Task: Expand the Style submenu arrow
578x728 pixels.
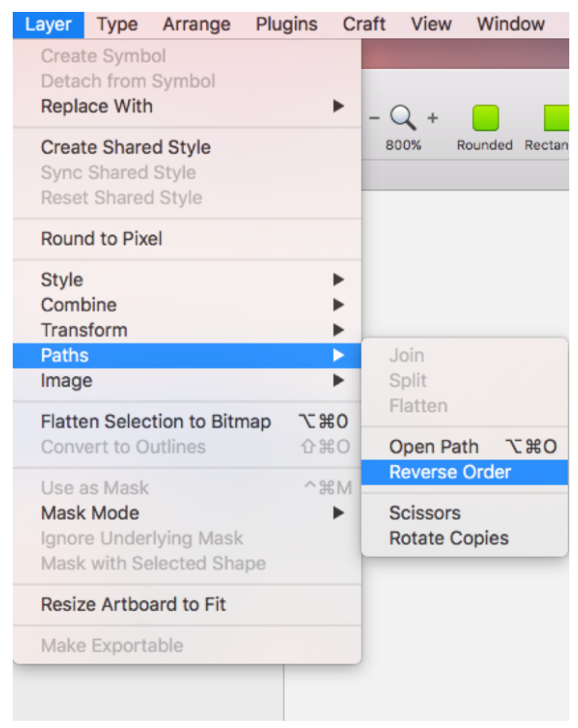Action: coord(339,280)
